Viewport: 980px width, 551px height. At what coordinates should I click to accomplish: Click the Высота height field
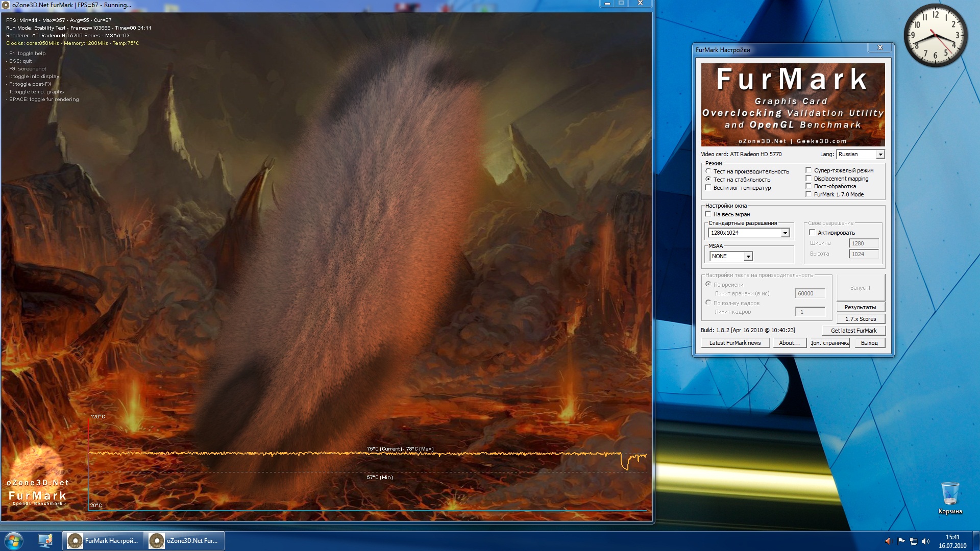(x=864, y=254)
